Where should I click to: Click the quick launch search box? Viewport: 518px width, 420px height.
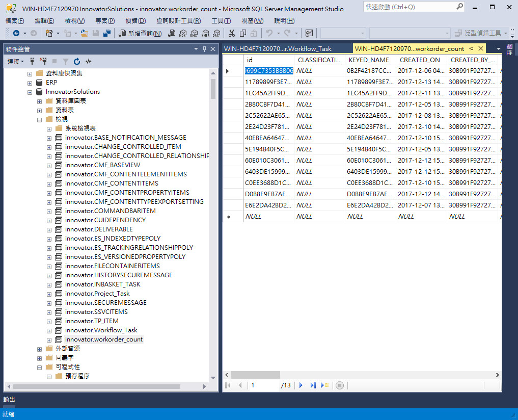point(410,7)
